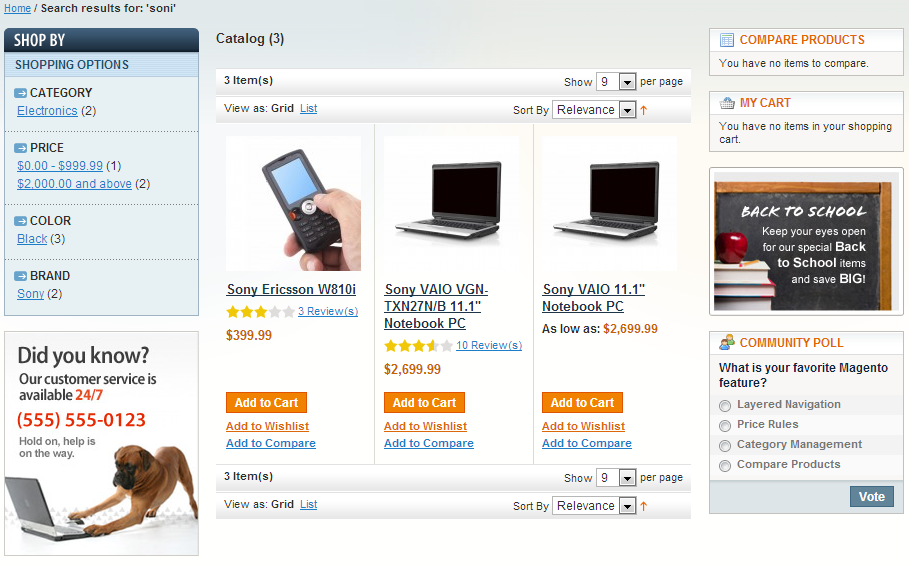Add Sony VAIO VGN-TXN27N/B to cart
The image size is (909, 566).
(x=424, y=402)
